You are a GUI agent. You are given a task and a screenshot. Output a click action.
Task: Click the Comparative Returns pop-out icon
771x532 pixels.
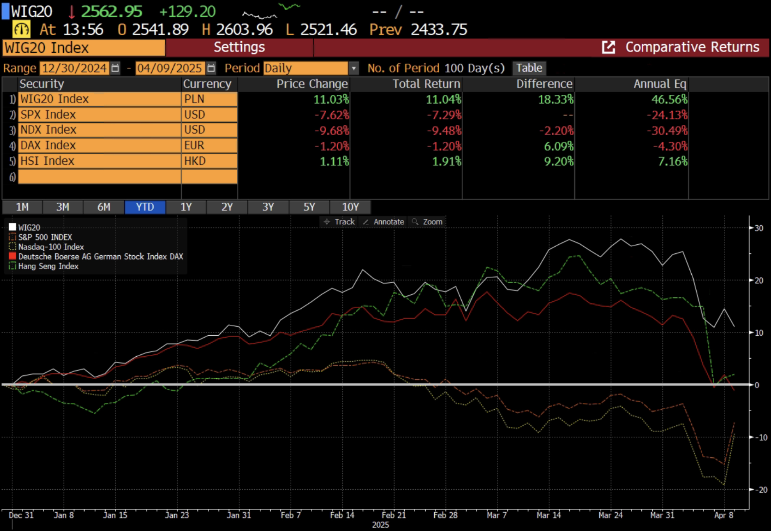[609, 47]
